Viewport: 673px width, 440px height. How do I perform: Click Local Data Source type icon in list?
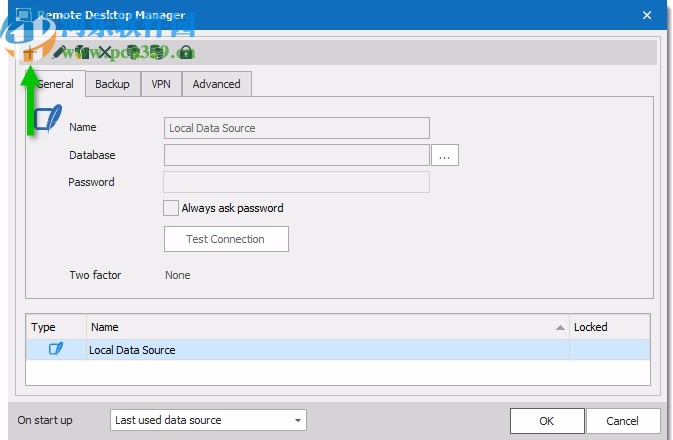[x=56, y=349]
